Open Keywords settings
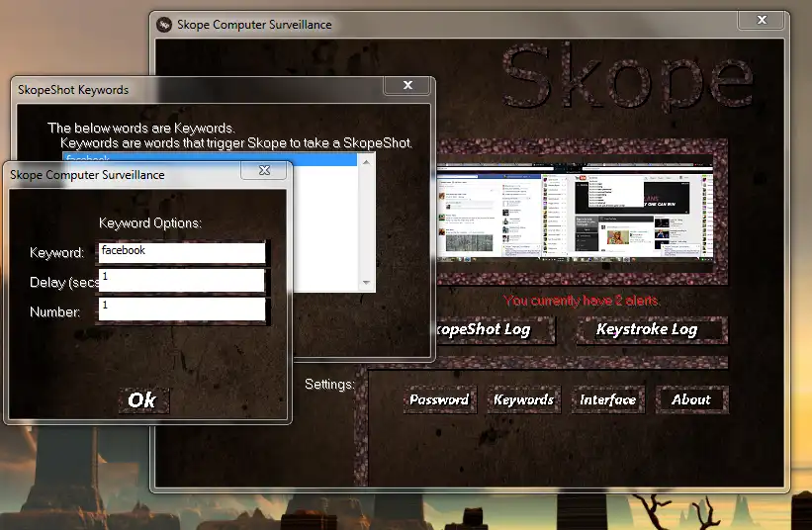 [x=523, y=399]
